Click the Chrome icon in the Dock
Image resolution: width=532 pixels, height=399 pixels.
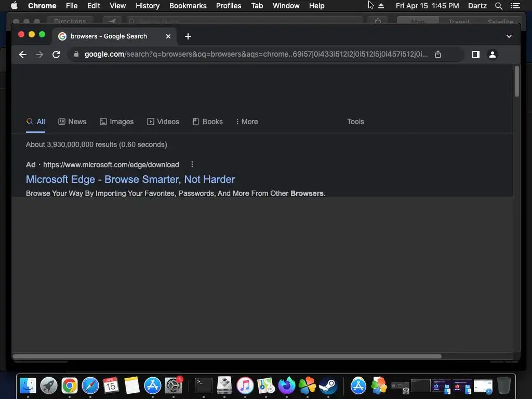coord(70,385)
